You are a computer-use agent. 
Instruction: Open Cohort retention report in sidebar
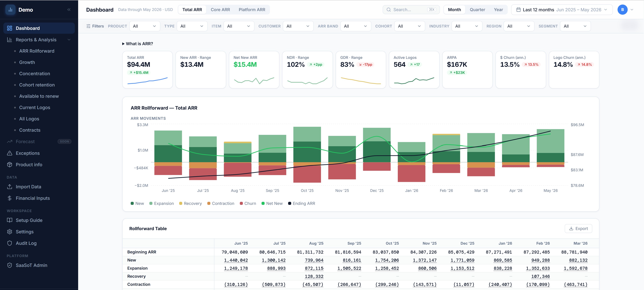click(x=37, y=85)
